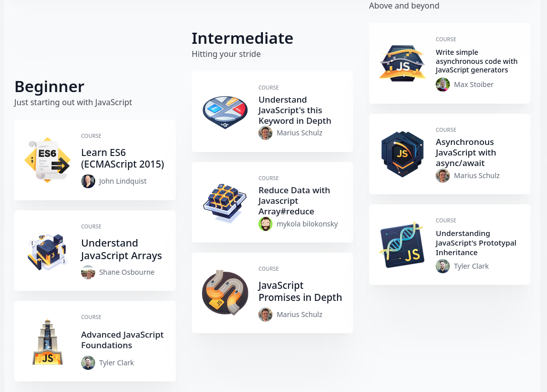Open the Learn ES6 (ECMAScript 2015) title
Screen dimensions: 547x392
(x=122, y=158)
